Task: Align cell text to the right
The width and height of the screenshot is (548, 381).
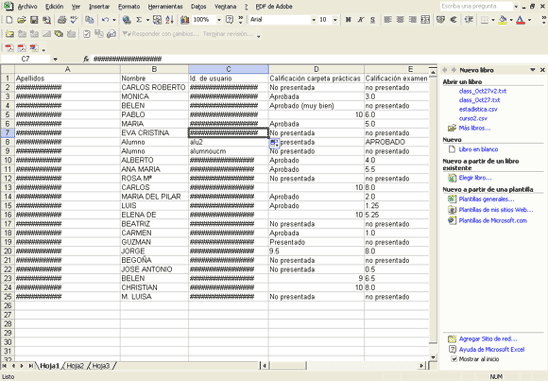Action: click(x=413, y=20)
